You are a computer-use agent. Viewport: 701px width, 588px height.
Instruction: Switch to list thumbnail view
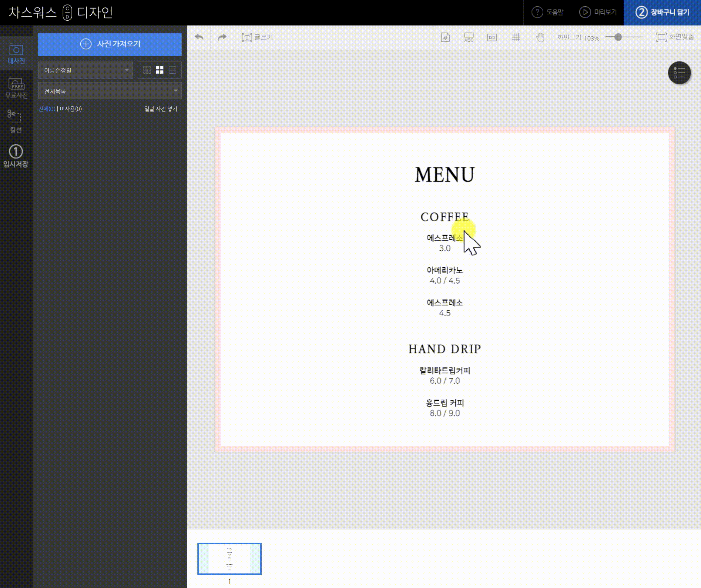pyautogui.click(x=172, y=70)
